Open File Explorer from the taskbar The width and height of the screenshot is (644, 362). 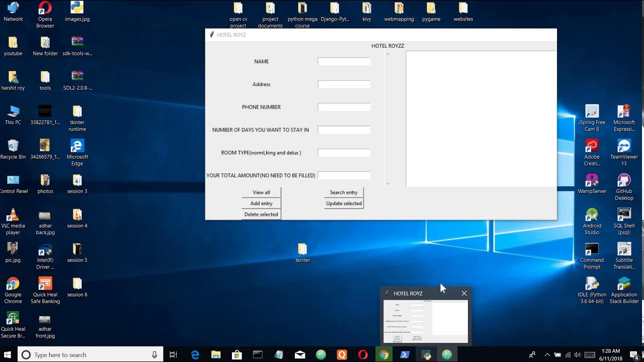[216, 355]
